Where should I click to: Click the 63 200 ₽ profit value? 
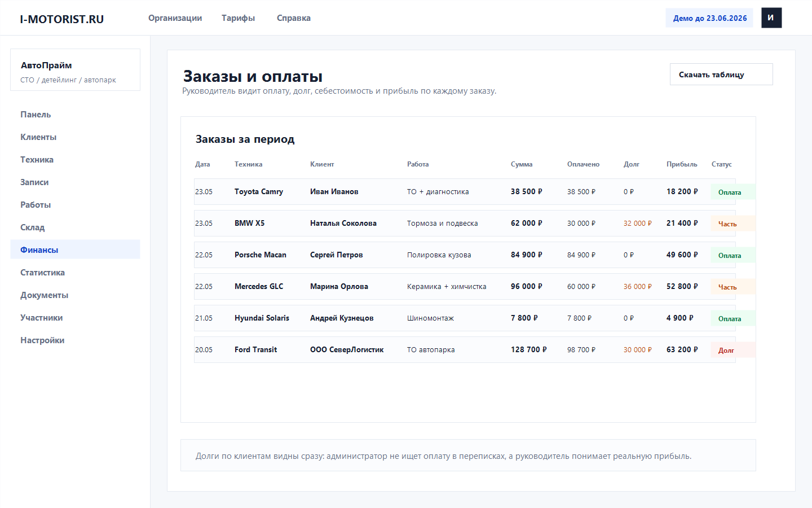(682, 349)
